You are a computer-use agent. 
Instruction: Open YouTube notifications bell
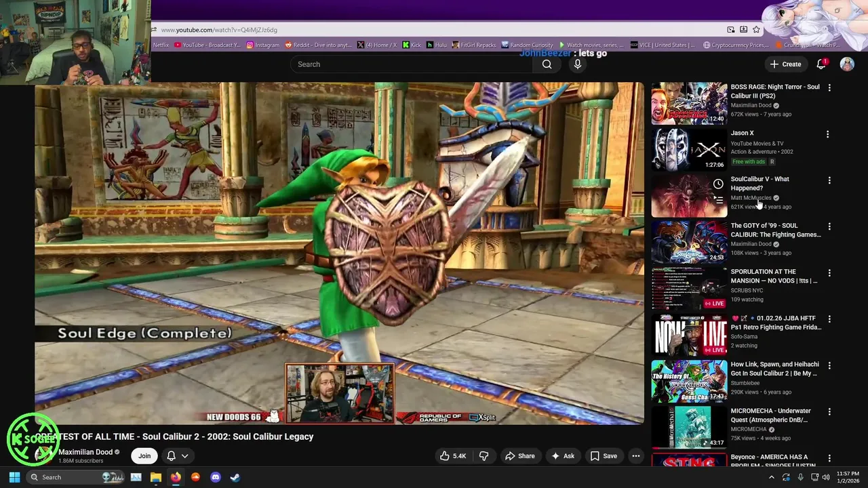click(x=821, y=64)
